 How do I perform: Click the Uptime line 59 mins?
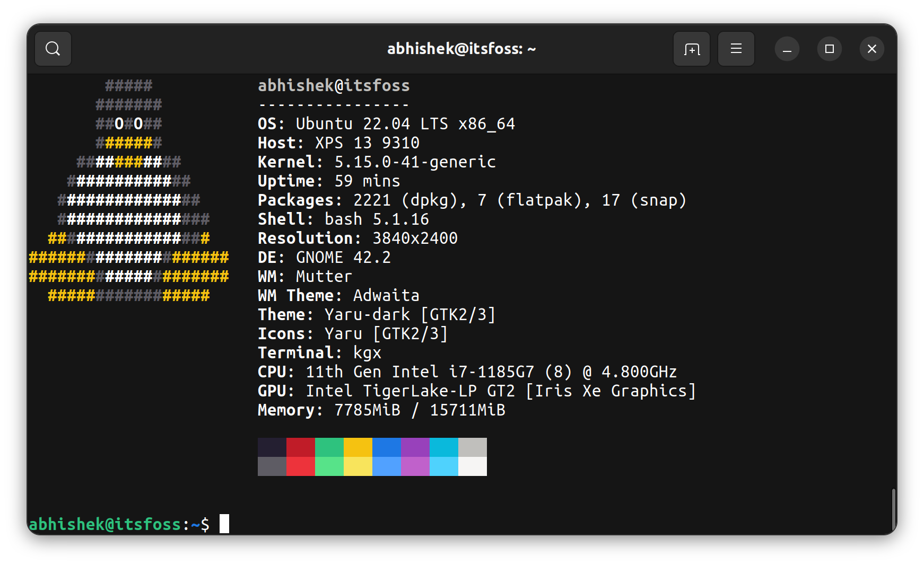point(329,181)
